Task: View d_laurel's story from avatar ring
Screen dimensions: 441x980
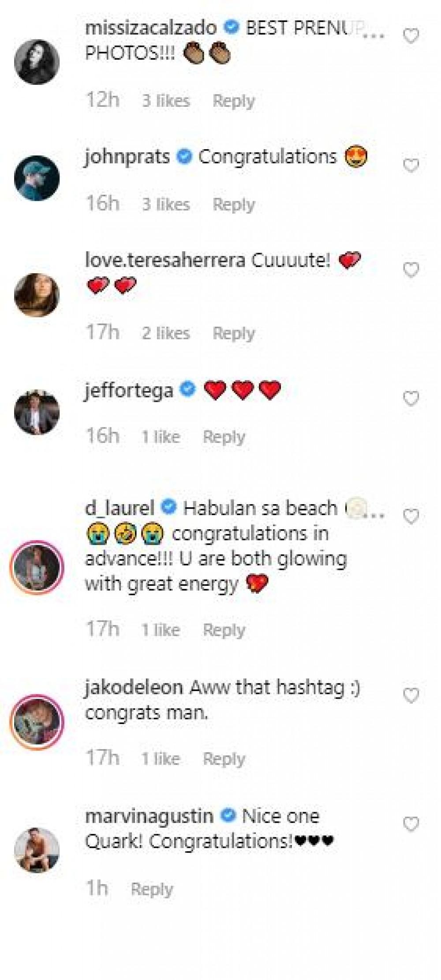Action: coord(37,567)
